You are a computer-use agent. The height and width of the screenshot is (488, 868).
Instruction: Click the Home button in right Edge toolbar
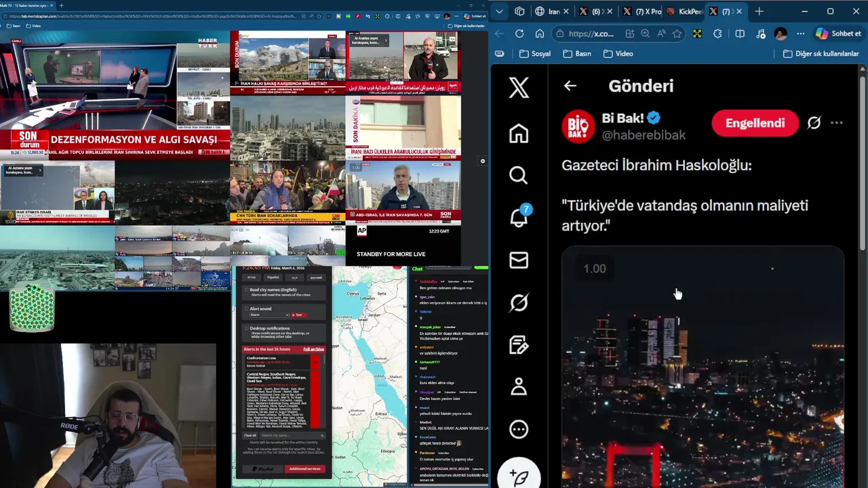coord(540,33)
